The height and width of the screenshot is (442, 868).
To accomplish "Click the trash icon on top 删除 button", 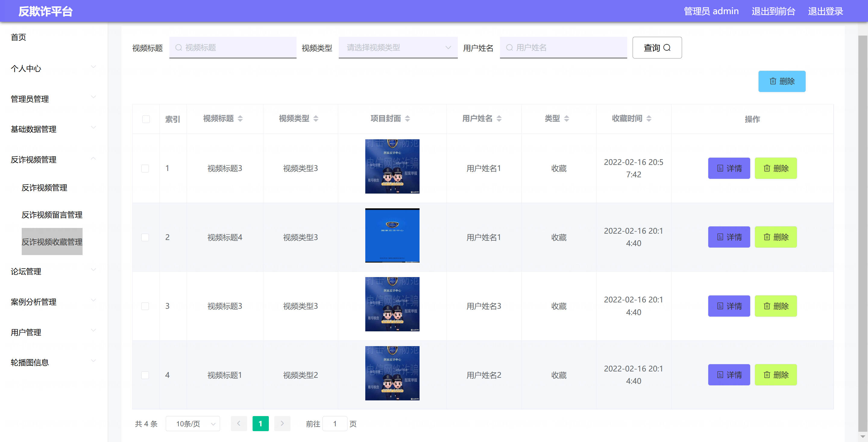I will coord(773,81).
